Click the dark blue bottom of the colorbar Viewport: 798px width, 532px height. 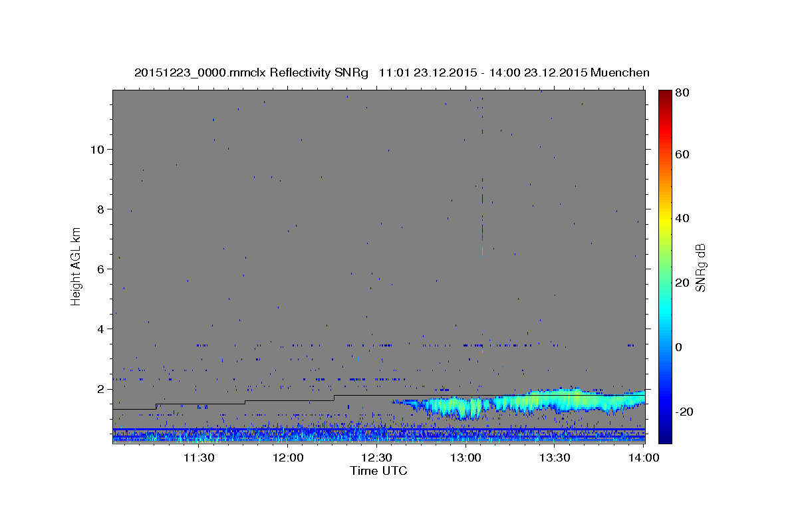pos(665,436)
